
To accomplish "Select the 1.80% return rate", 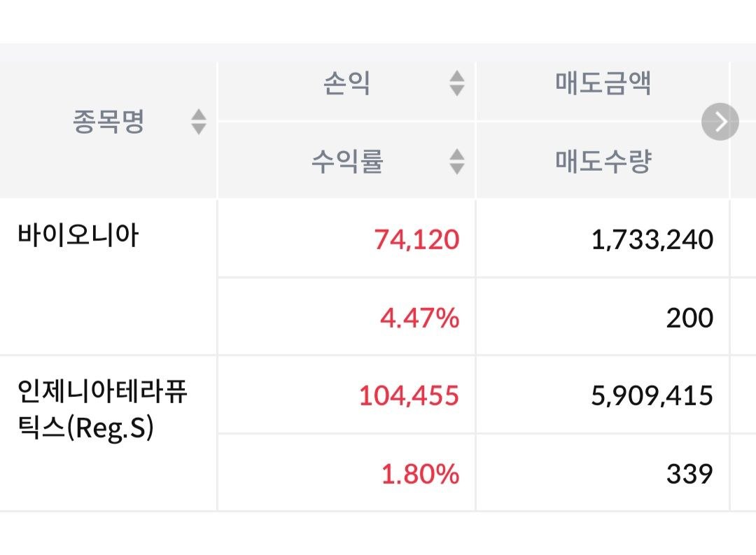I will (420, 474).
